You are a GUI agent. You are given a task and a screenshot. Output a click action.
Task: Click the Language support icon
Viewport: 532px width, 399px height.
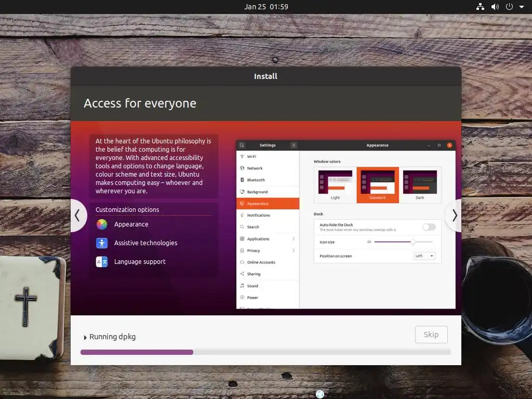(x=102, y=262)
